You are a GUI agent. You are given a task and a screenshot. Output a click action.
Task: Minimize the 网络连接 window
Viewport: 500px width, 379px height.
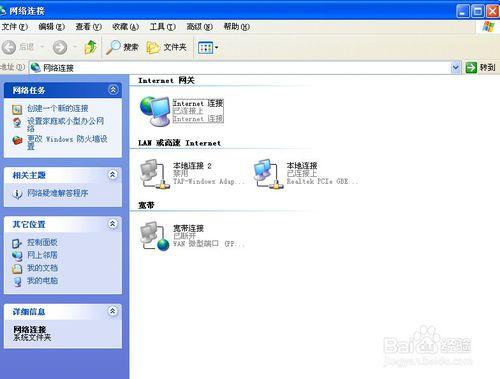point(462,11)
